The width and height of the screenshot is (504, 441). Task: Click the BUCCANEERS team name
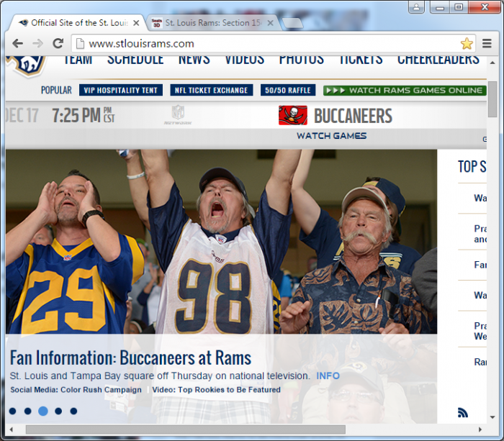(x=353, y=116)
